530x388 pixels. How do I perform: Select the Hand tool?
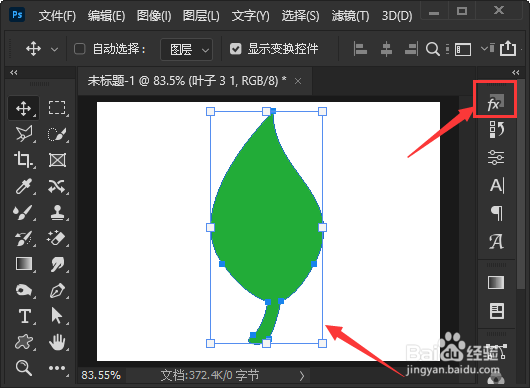[x=57, y=342]
